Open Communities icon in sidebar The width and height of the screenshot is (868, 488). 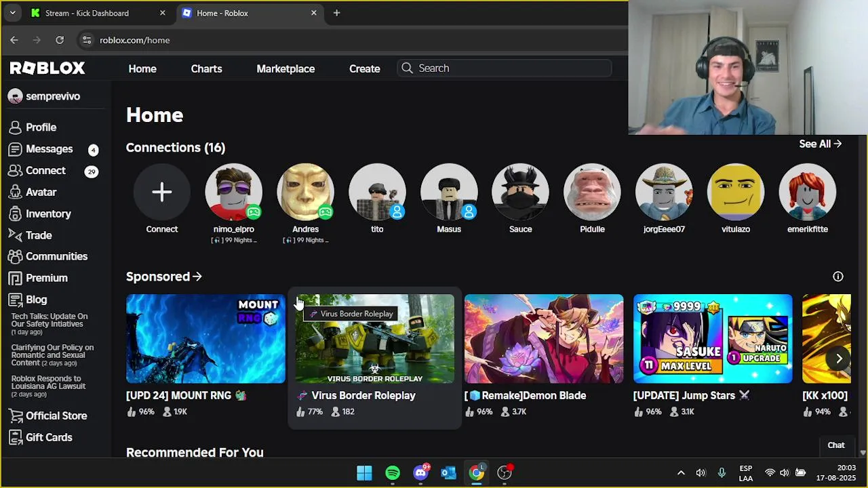(x=15, y=257)
